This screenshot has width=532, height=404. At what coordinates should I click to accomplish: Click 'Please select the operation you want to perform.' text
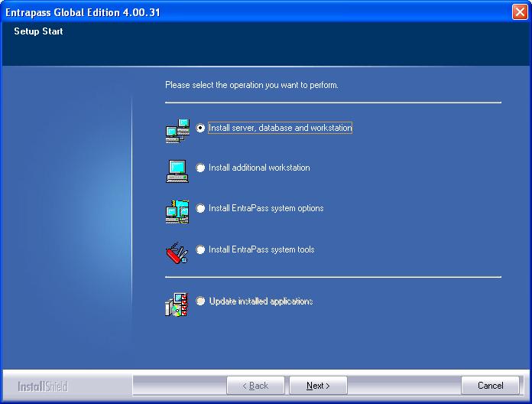click(x=251, y=85)
